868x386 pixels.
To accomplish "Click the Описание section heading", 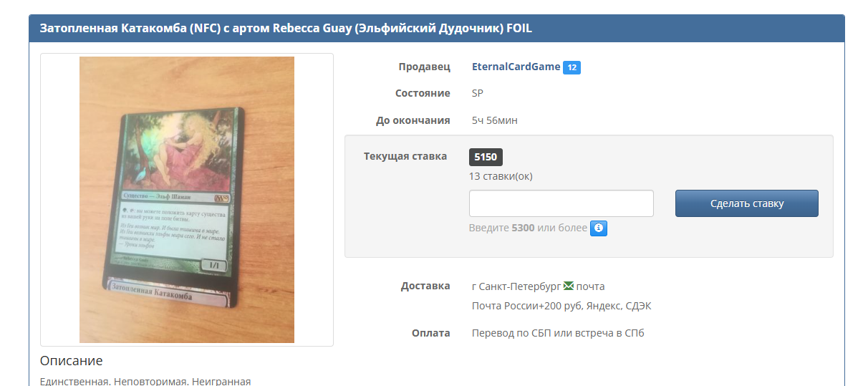I will pyautogui.click(x=72, y=360).
